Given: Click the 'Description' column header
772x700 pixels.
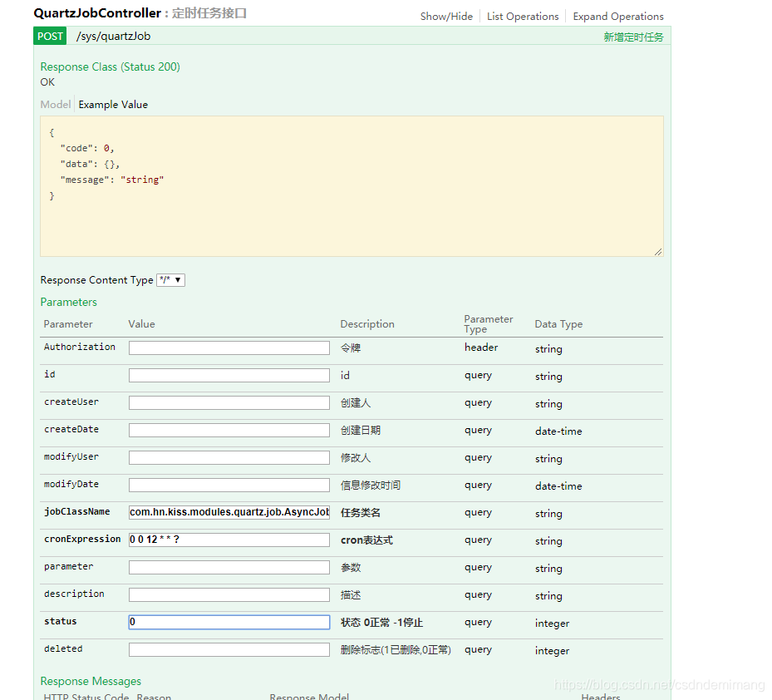Looking at the screenshot, I should click(367, 324).
